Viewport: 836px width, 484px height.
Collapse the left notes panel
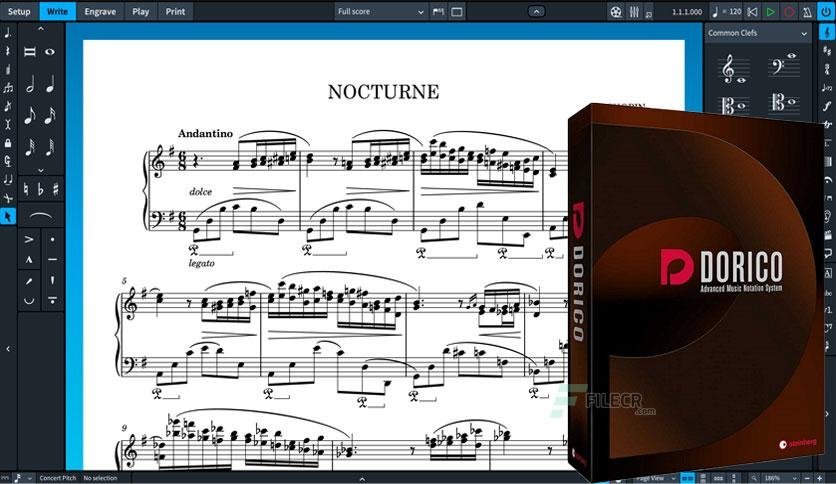8,349
